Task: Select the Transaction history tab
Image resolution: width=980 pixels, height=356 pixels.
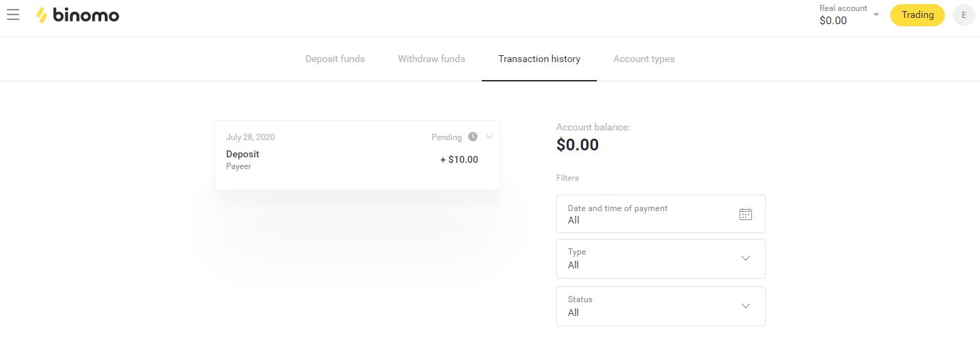Action: 539,59
